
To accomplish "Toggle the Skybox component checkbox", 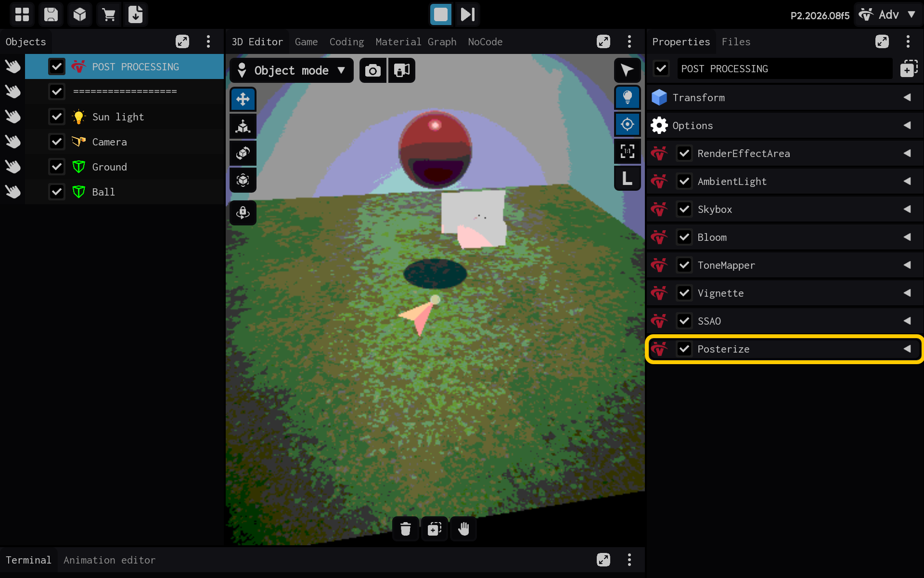I will [684, 209].
